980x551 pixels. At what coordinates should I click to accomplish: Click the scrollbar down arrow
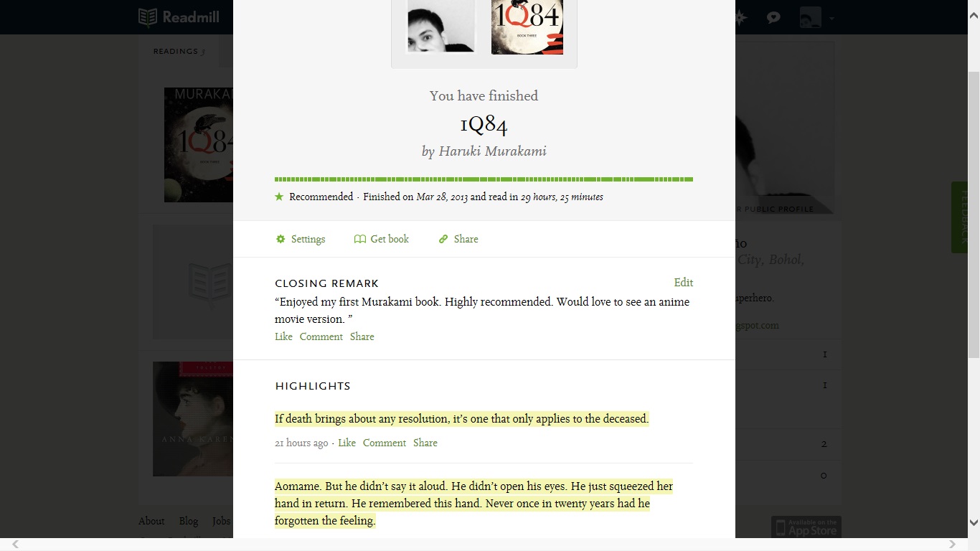pos(974,523)
